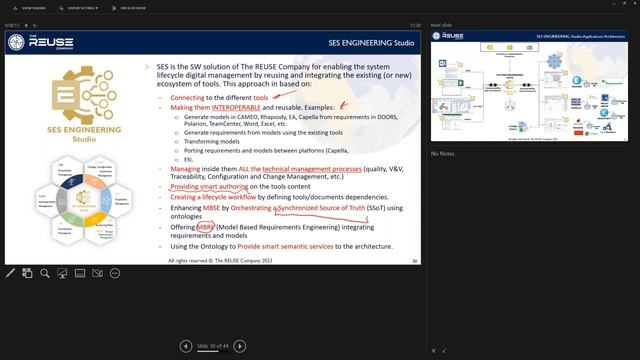Image resolution: width=640 pixels, height=360 pixels.
Task: Go to the previous slide
Action: click(x=186, y=346)
